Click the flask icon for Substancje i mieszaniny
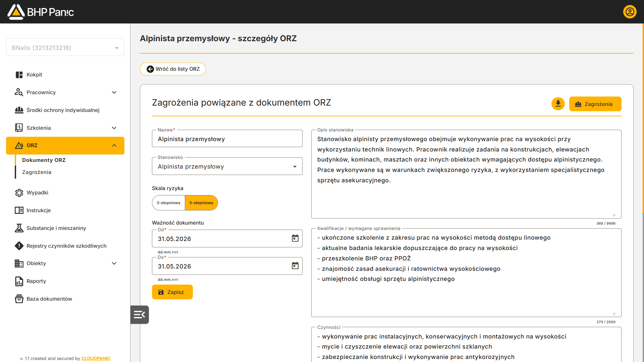Viewport: 644px width, 362px height. 19,228
